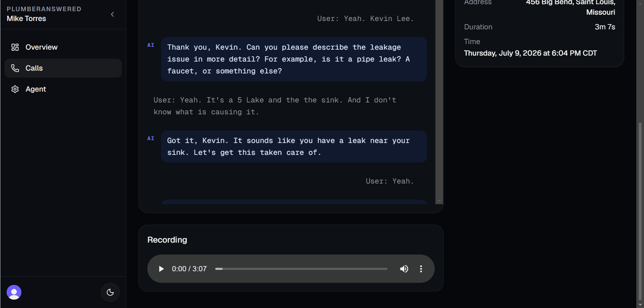Viewport: 644px width, 308px height.
Task: Click the Agent gear icon
Action: point(15,89)
